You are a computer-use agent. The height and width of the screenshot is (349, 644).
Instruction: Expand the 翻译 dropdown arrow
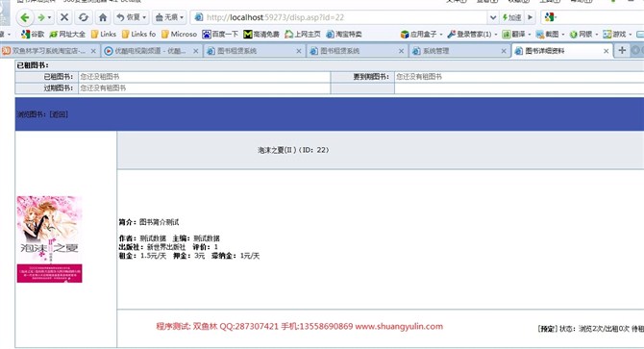(x=530, y=35)
